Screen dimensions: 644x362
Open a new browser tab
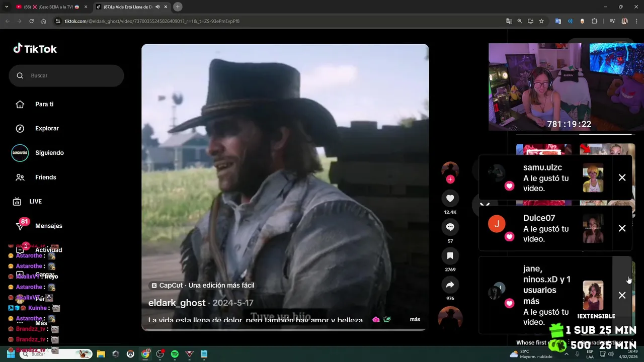point(178,7)
